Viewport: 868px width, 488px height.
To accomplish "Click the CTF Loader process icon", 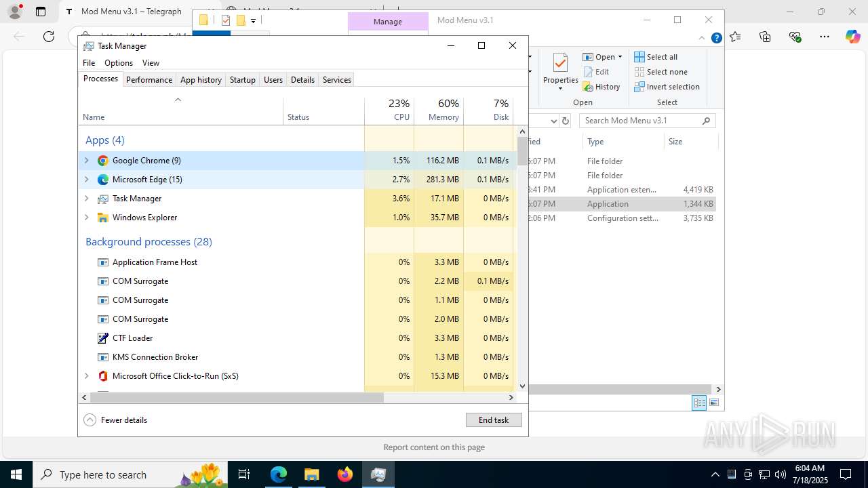I will 103,338.
